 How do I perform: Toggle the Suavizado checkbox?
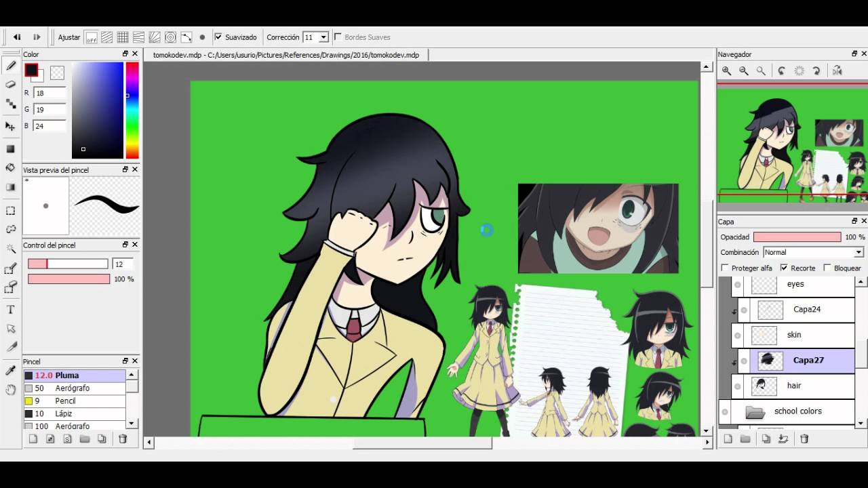218,37
